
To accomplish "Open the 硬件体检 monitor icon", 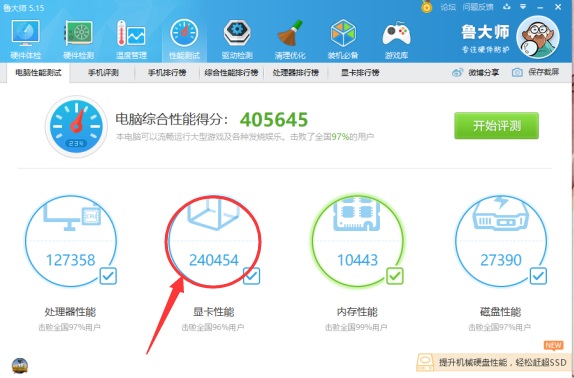I will [26, 33].
